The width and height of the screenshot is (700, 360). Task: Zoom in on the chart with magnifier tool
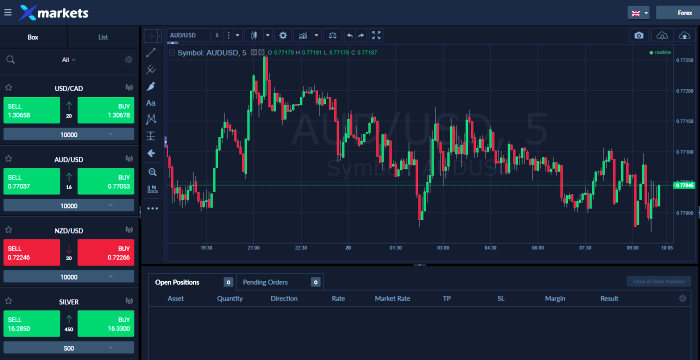152,172
